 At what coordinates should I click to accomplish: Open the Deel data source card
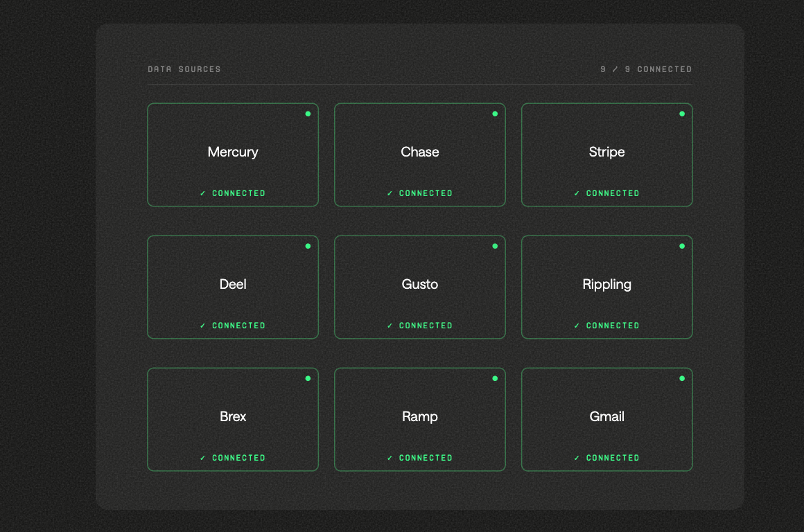[233, 287]
